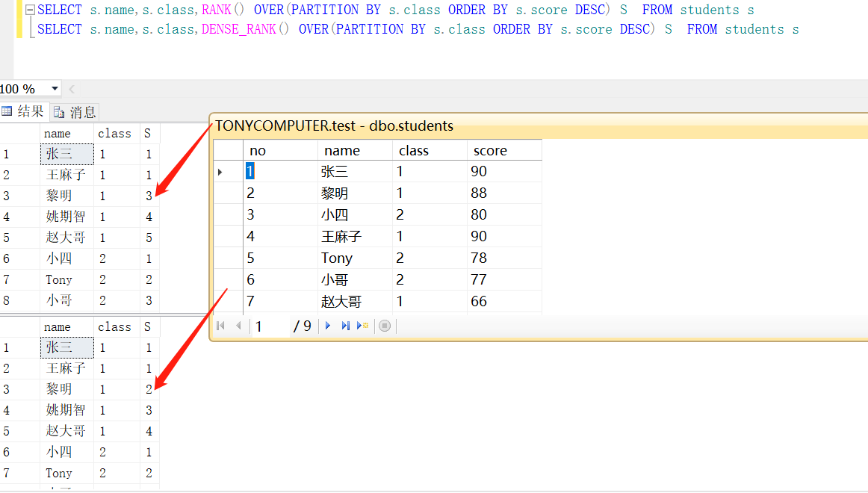The width and height of the screenshot is (868, 493).
Task: Go to first record in students table
Action: coord(221,326)
